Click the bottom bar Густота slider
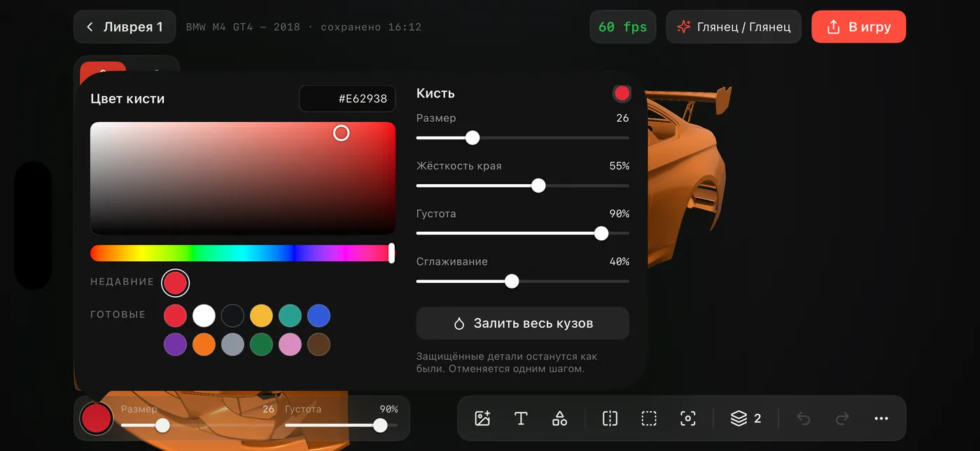Screen dimensions: 980x451 point(342,425)
